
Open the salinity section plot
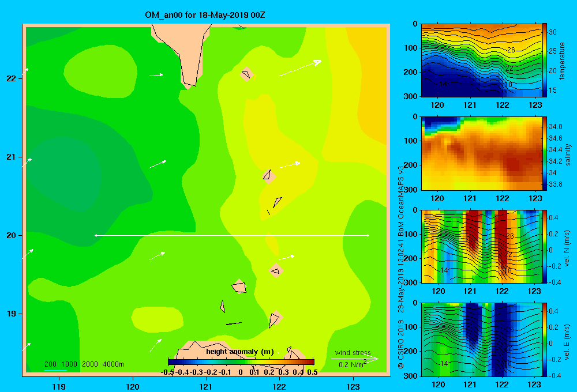coord(482,153)
